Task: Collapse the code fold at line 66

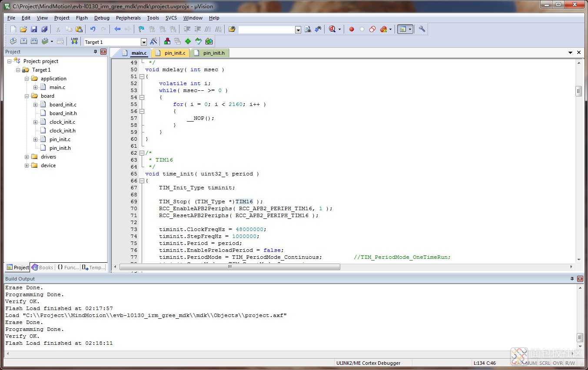Action: pyautogui.click(x=142, y=181)
